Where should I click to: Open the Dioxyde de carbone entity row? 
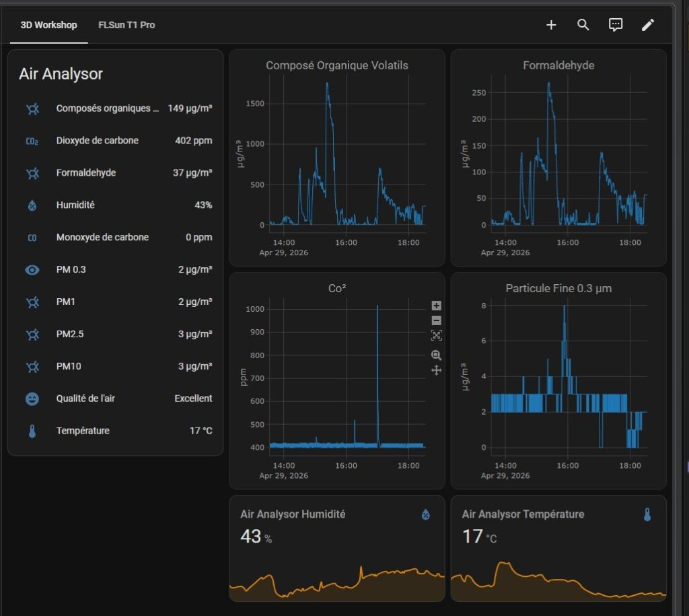click(116, 141)
